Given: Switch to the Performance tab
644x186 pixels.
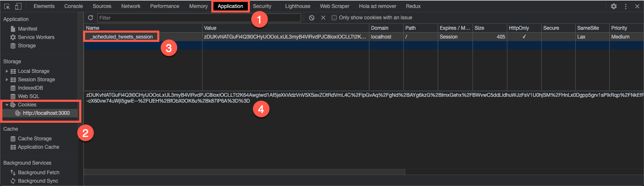Looking at the screenshot, I should tap(165, 6).
